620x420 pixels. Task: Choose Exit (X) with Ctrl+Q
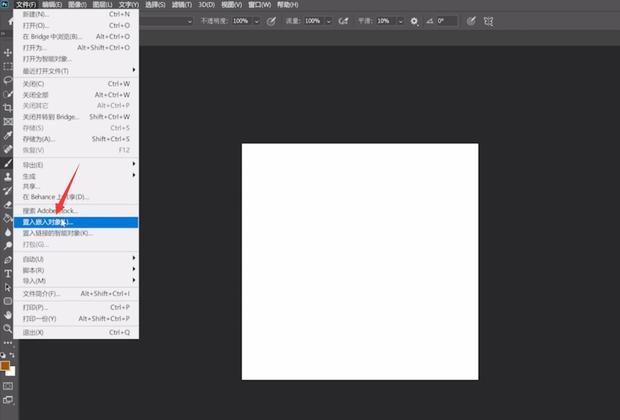coord(76,332)
